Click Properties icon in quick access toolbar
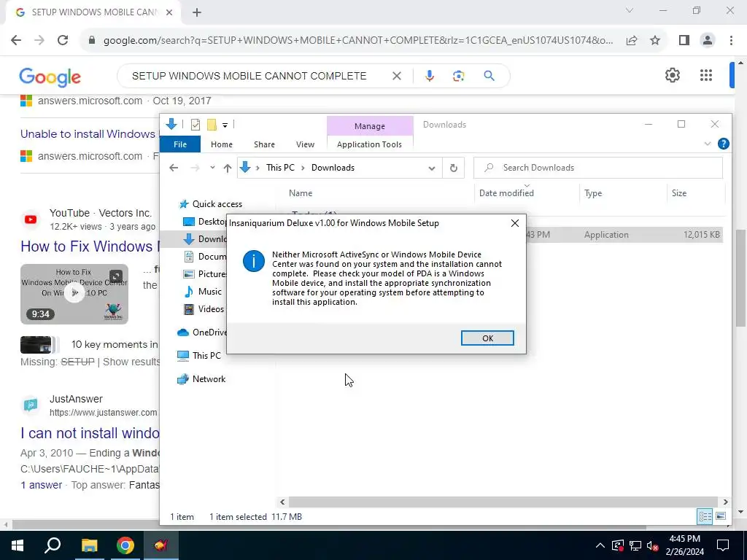 [196, 125]
